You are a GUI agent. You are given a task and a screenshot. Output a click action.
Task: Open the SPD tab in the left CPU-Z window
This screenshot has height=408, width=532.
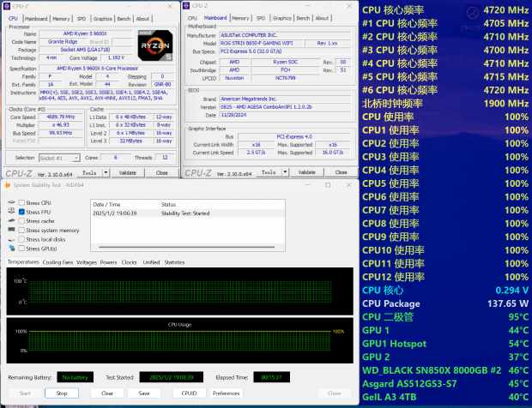(82, 19)
